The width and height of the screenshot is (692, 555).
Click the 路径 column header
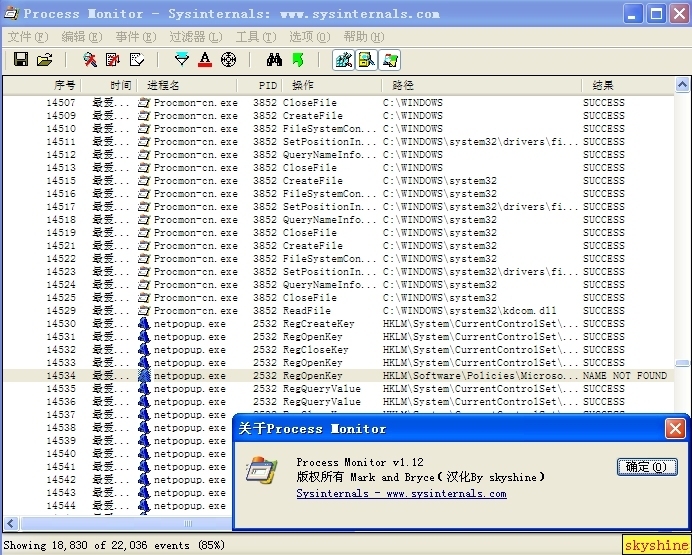[481, 85]
